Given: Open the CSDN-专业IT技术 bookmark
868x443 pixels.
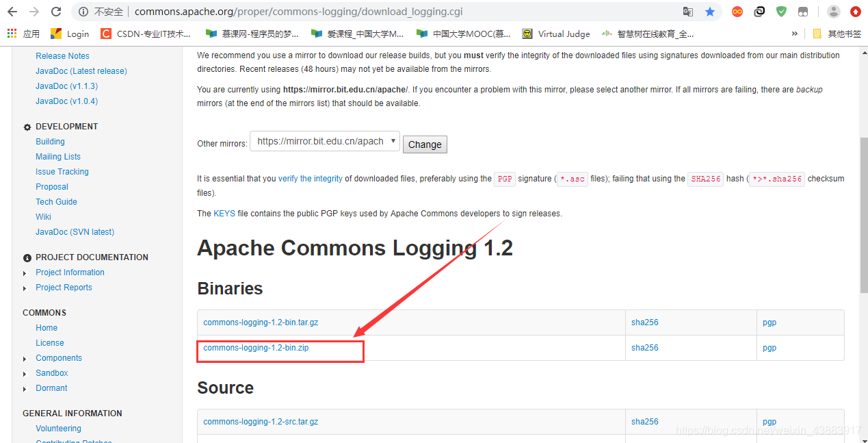Looking at the screenshot, I should coord(145,34).
